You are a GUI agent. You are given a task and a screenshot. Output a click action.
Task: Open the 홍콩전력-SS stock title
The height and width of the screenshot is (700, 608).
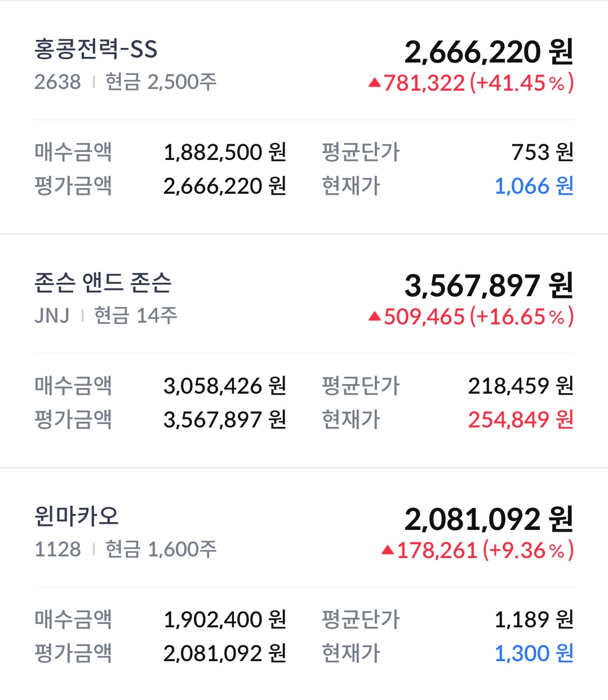[96, 50]
